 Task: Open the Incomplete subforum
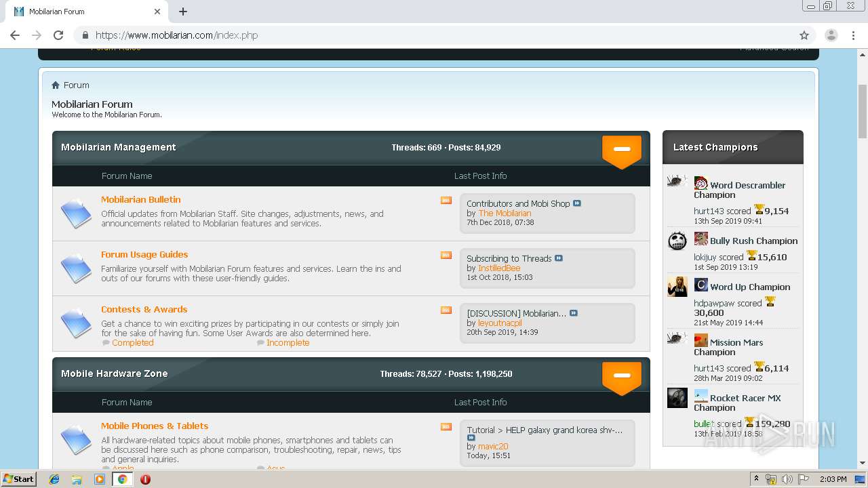coord(288,342)
